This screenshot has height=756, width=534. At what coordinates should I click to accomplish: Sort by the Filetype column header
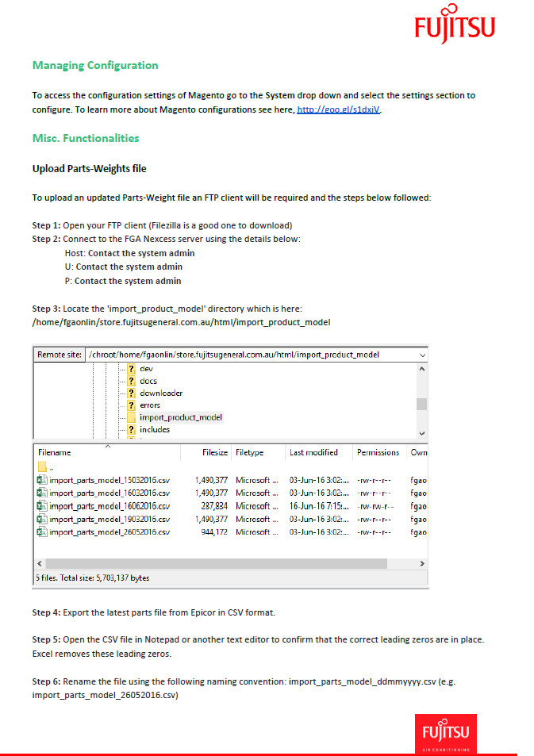click(249, 452)
